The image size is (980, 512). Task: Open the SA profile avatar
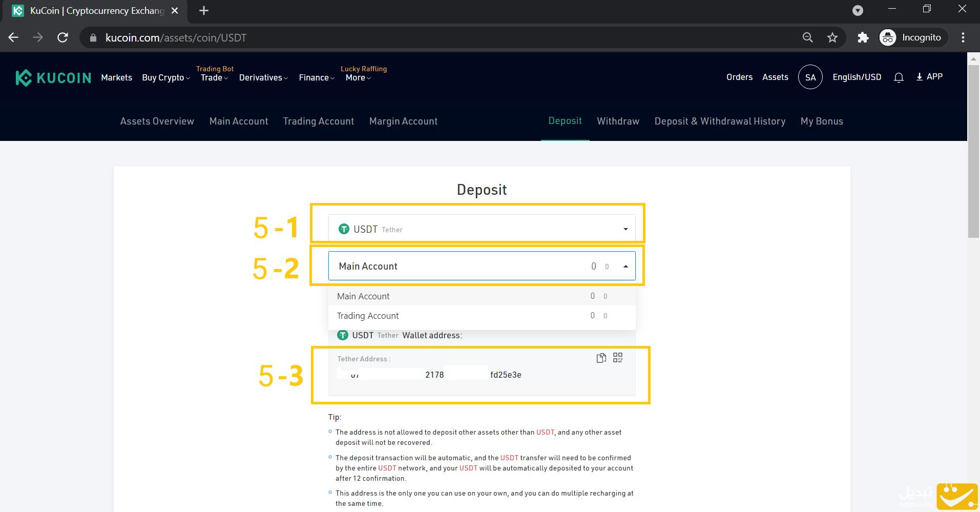point(810,77)
